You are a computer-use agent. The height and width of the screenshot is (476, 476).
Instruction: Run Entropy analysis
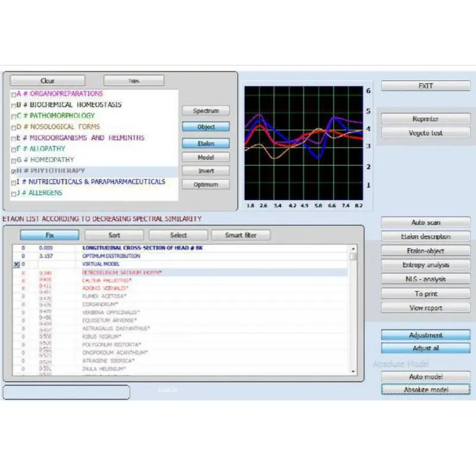[425, 265]
